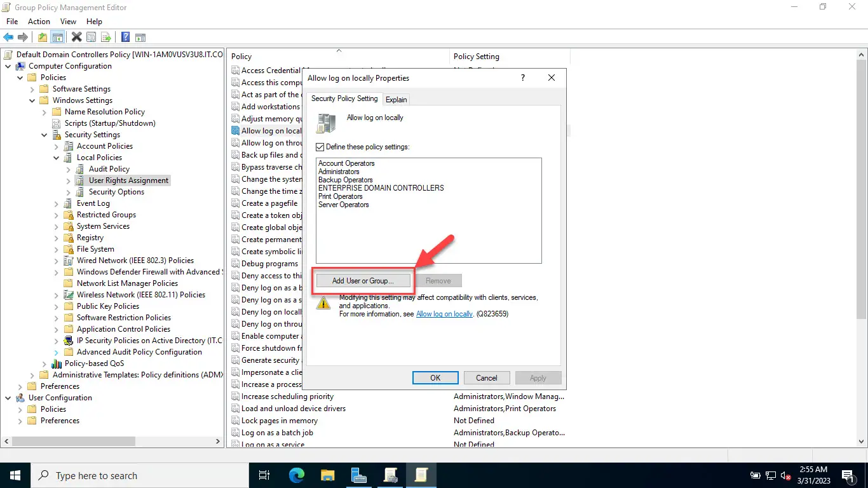This screenshot has height=488, width=868.
Task: Click the Add User or Group button
Action: (x=363, y=281)
